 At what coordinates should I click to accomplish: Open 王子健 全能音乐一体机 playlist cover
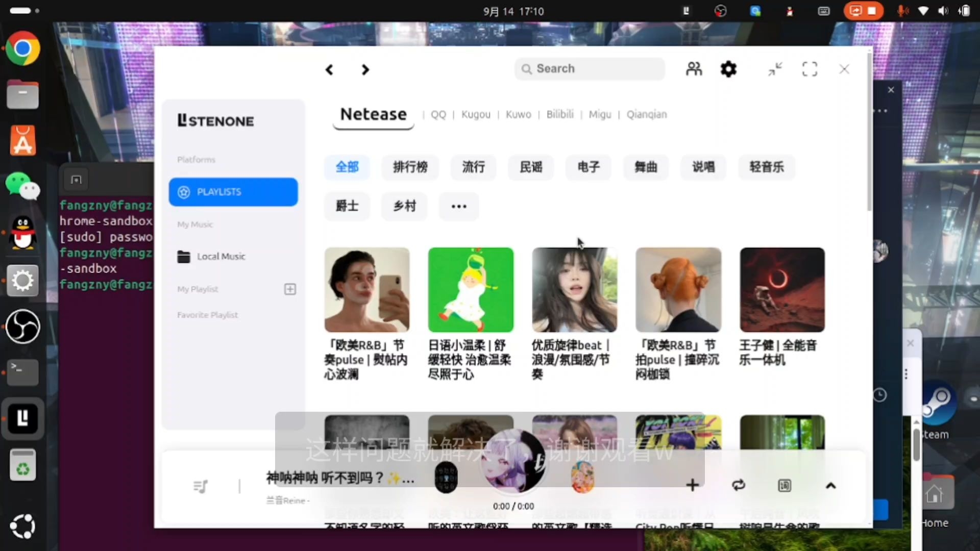point(782,290)
